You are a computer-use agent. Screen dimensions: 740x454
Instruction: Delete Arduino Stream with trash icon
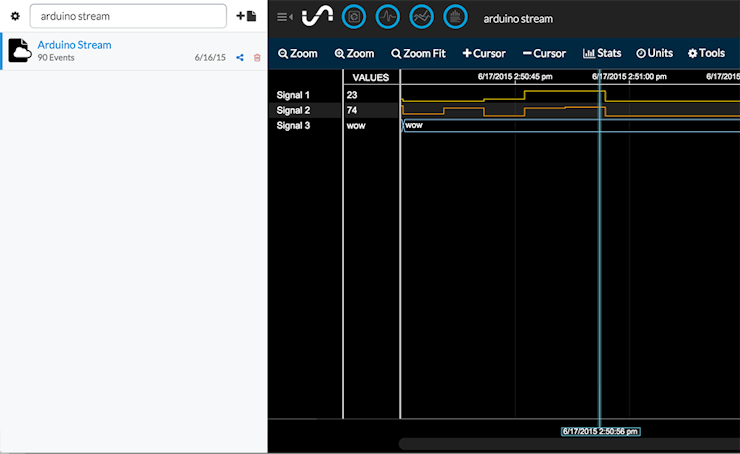click(x=257, y=58)
